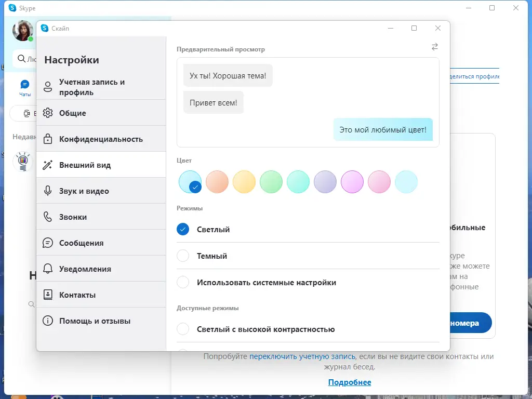Open Звонки via the phone icon
This screenshot has height=399, width=532.
pyautogui.click(x=47, y=217)
